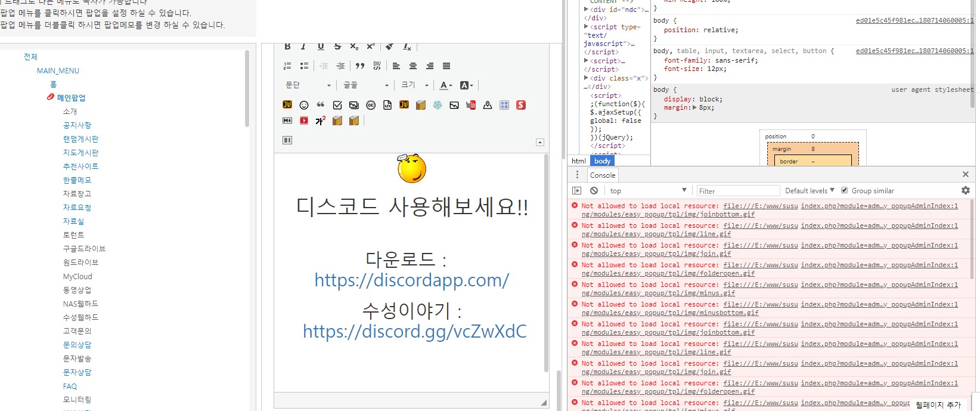Align text to the right
The image size is (980, 411).
tap(430, 66)
